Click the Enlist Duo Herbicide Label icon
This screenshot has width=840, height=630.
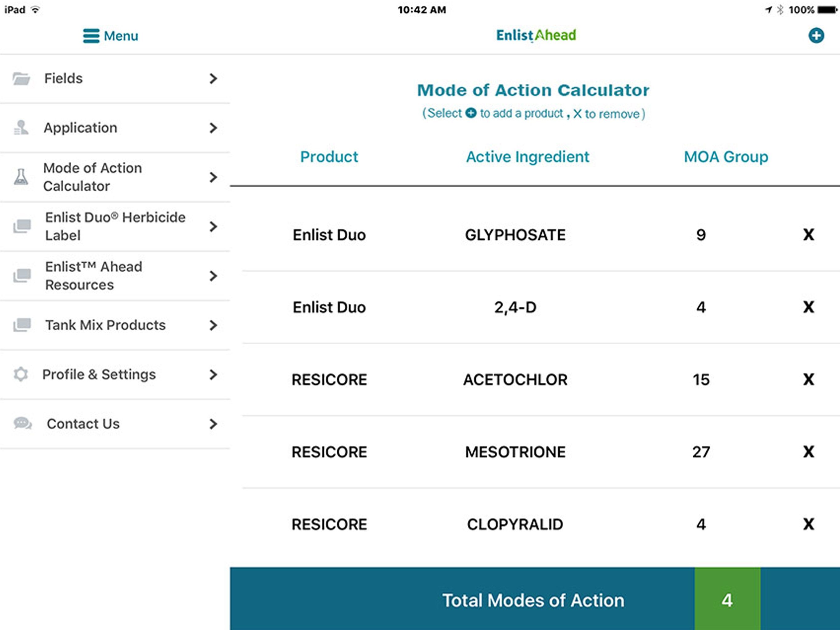tap(22, 226)
